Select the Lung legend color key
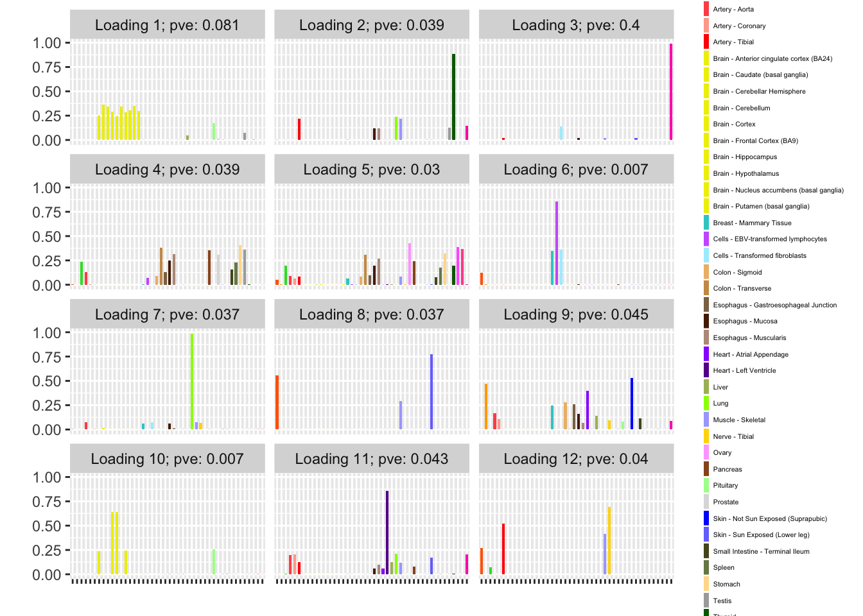Image resolution: width=863 pixels, height=616 pixels. [x=706, y=404]
